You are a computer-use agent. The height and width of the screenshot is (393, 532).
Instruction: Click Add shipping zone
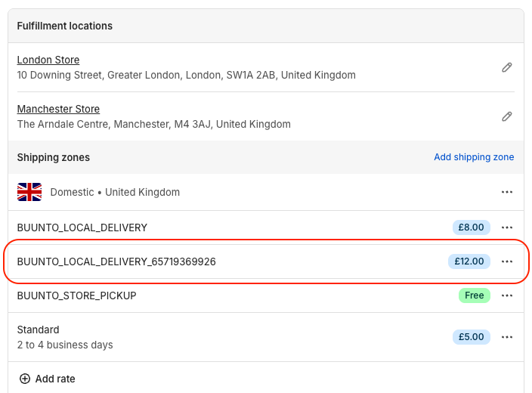click(474, 157)
